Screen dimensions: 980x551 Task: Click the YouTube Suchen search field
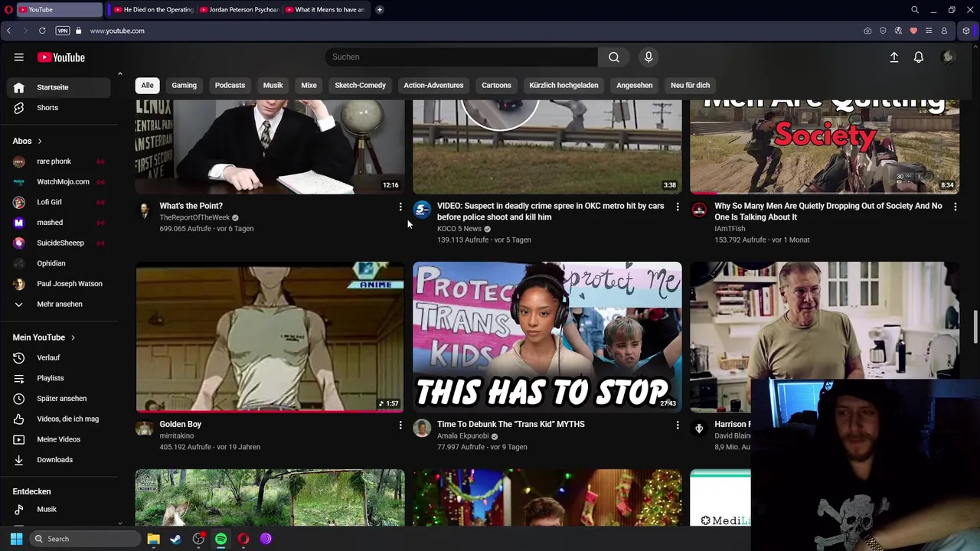tap(461, 57)
